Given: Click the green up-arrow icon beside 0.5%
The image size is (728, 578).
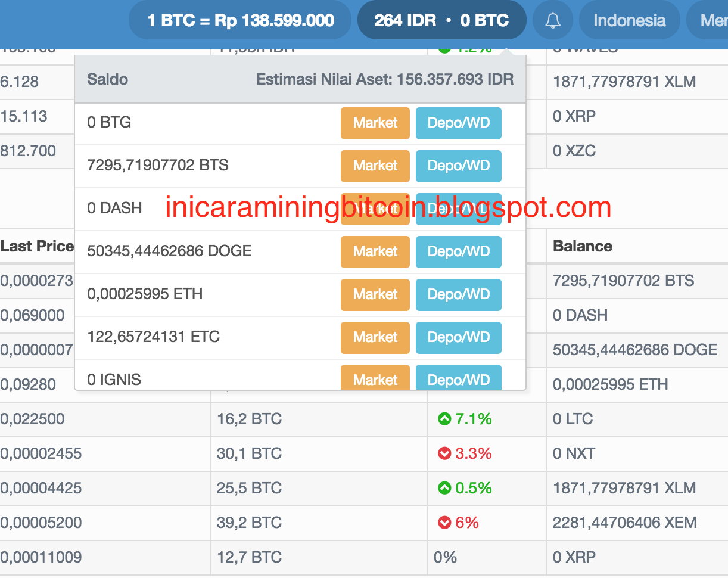Looking at the screenshot, I should pos(445,488).
